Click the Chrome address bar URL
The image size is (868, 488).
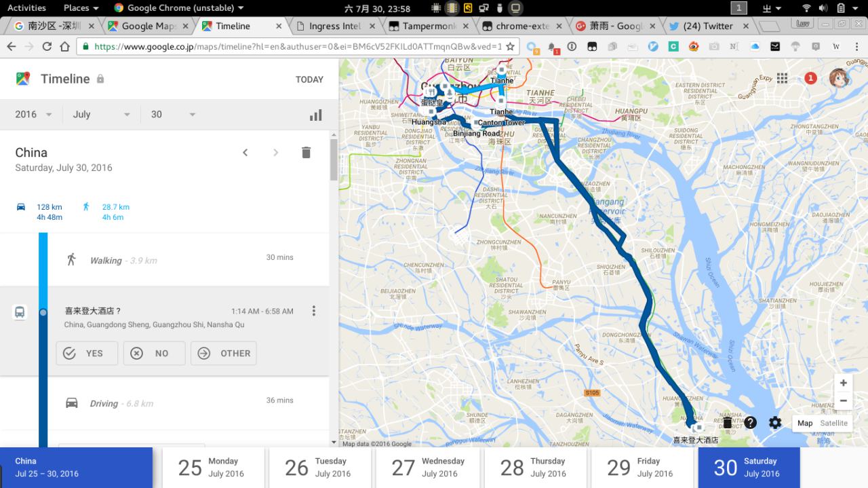(x=298, y=47)
